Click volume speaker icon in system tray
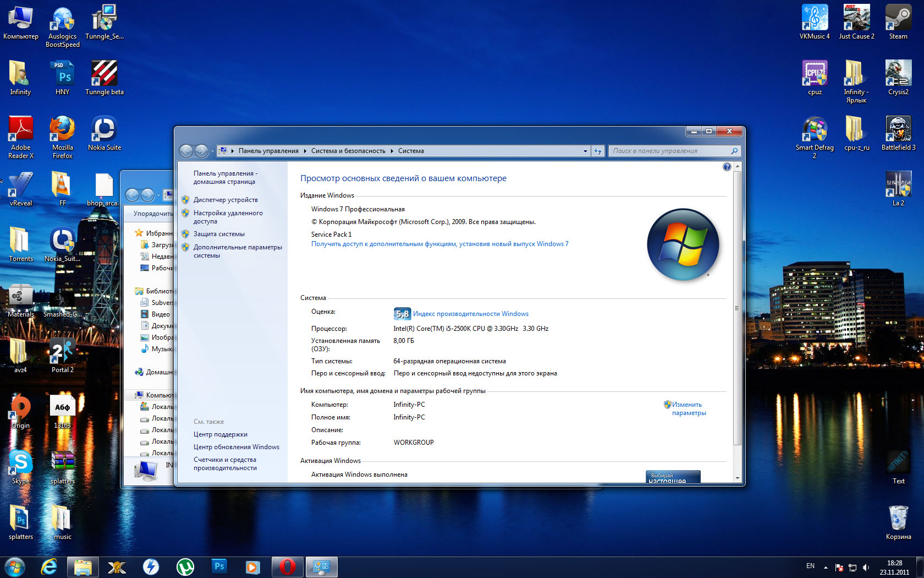 pos(866,567)
